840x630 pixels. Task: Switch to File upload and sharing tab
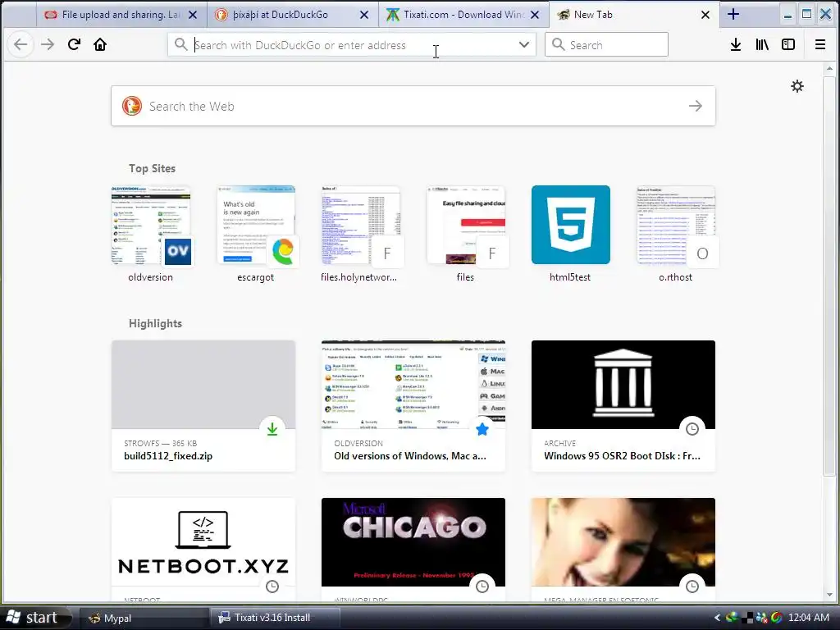121,15
